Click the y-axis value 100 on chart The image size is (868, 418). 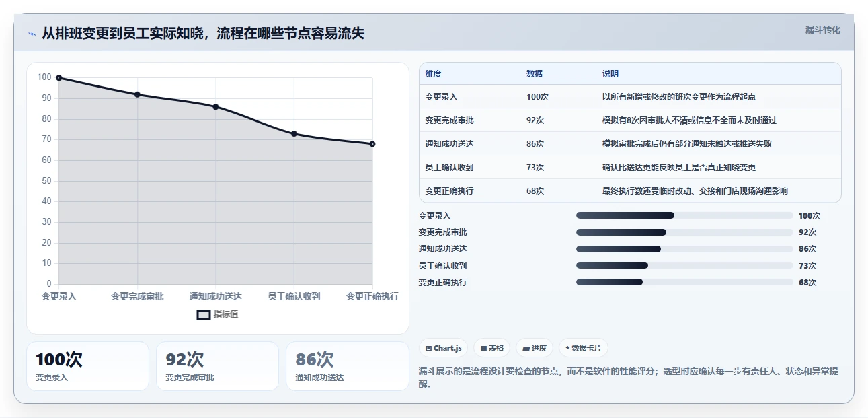tap(44, 77)
